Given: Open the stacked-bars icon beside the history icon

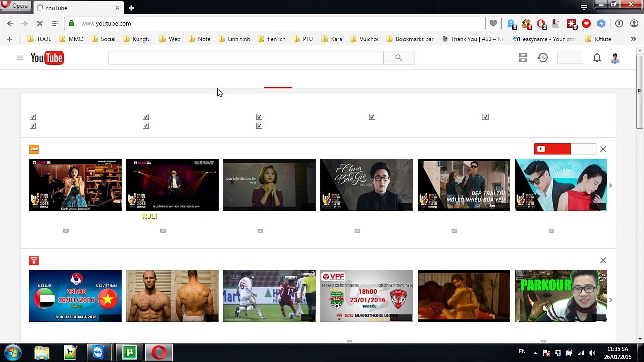Looking at the screenshot, I should [523, 58].
